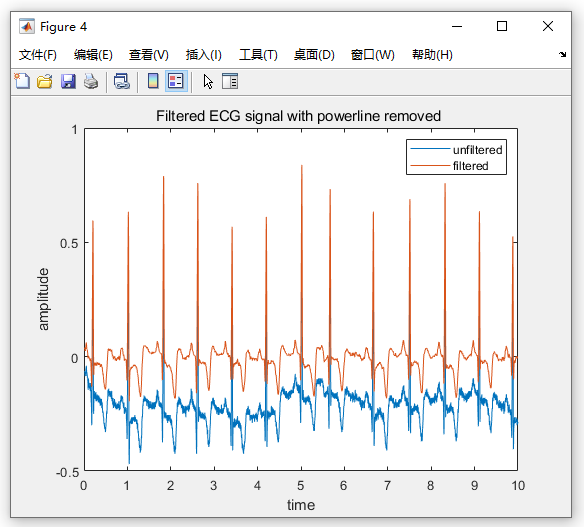This screenshot has height=527, width=584.
Task: Save the figure using the floppy disk icon
Action: [x=68, y=81]
